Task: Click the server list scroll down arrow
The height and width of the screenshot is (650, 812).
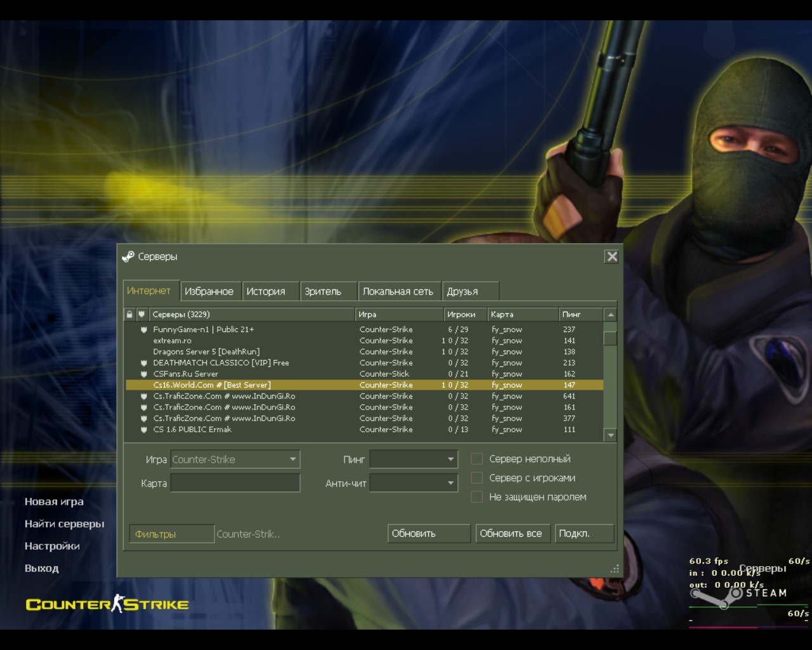Action: [x=610, y=435]
